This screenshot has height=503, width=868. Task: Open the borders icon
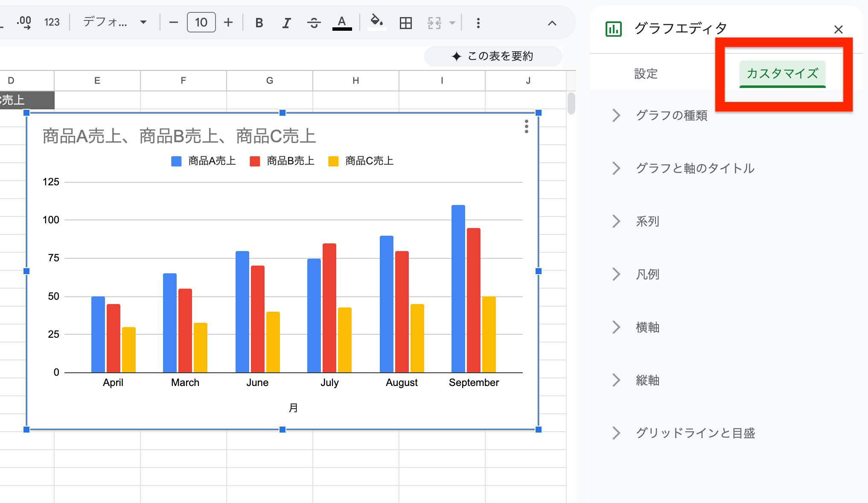(x=405, y=22)
